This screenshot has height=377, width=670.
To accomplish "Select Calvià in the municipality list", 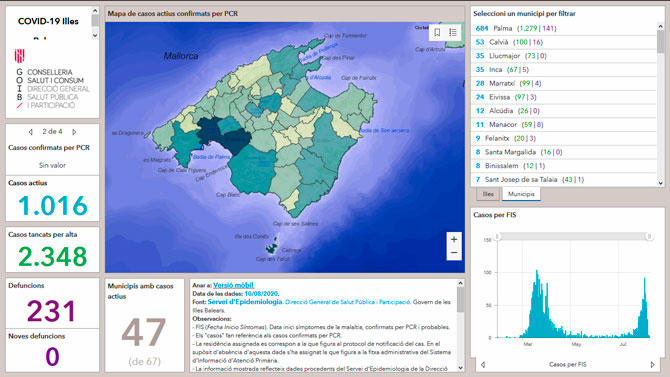I will pos(564,42).
